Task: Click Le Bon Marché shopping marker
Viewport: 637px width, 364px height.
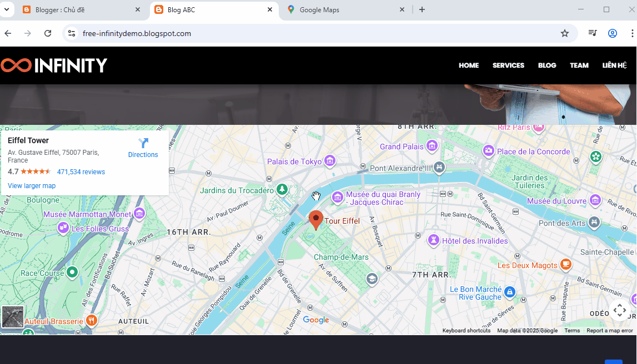Action: click(x=509, y=292)
